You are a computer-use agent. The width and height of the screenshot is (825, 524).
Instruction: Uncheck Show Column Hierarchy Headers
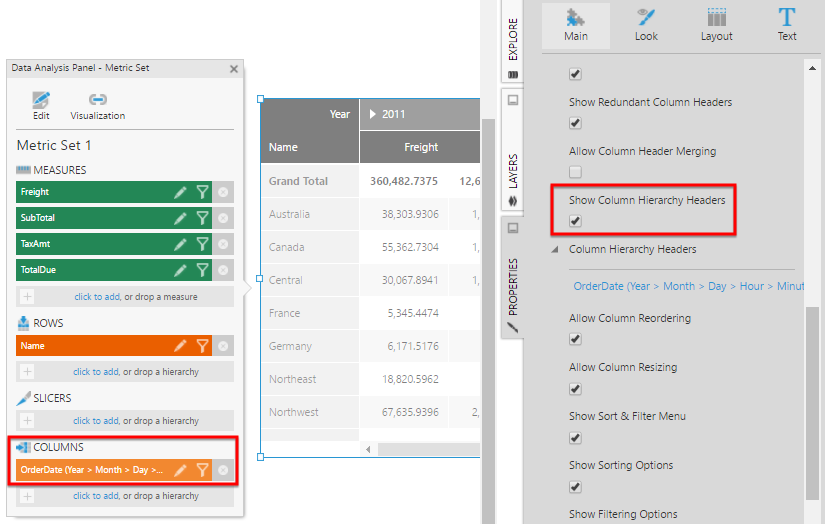[575, 221]
